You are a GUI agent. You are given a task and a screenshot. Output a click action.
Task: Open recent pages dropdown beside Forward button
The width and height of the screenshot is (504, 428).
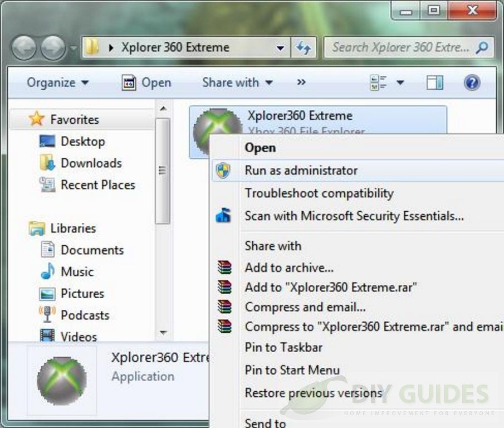[x=74, y=48]
